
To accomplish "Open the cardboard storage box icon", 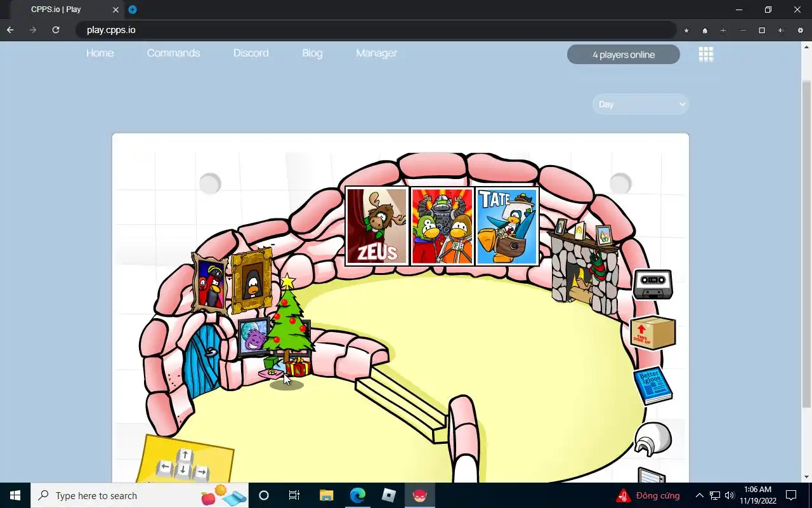I will (x=653, y=333).
